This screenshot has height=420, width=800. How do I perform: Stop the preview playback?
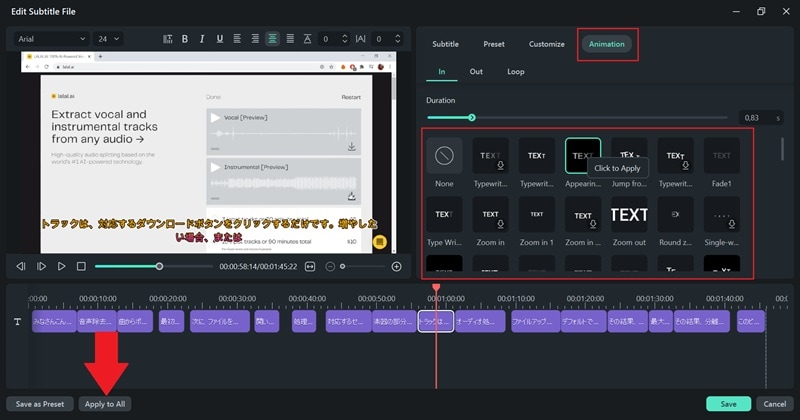click(x=81, y=266)
